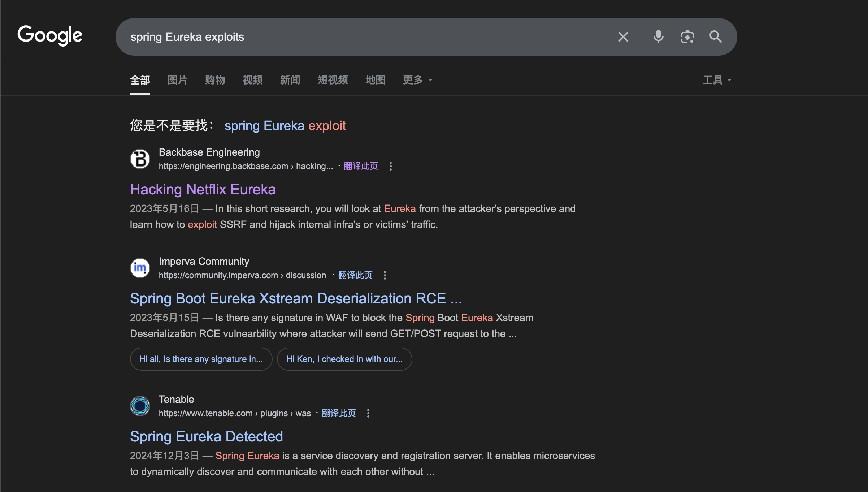The height and width of the screenshot is (492, 868).
Task: Open three-dot menu for Backbase Engineering result
Action: click(x=390, y=166)
